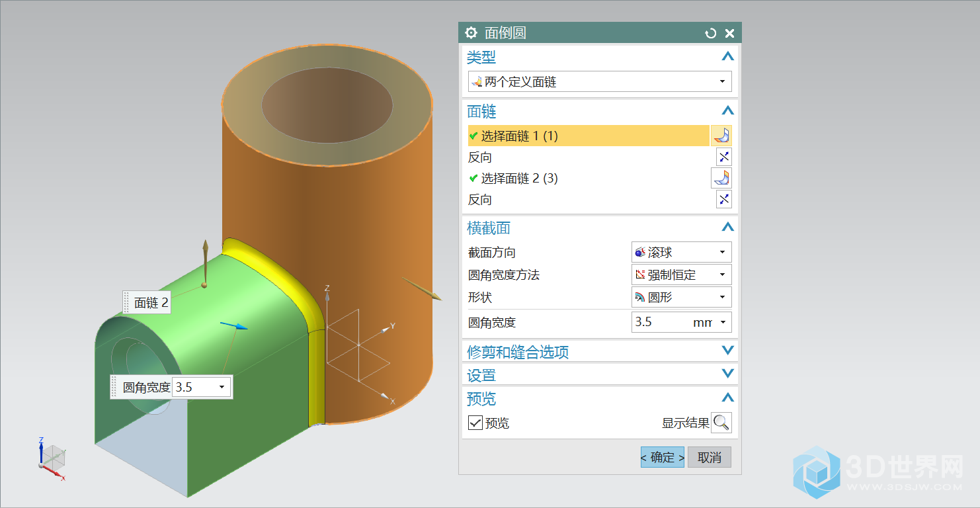This screenshot has height=508, width=980.
Task: Reset the Face Blend dialog
Action: (711, 33)
